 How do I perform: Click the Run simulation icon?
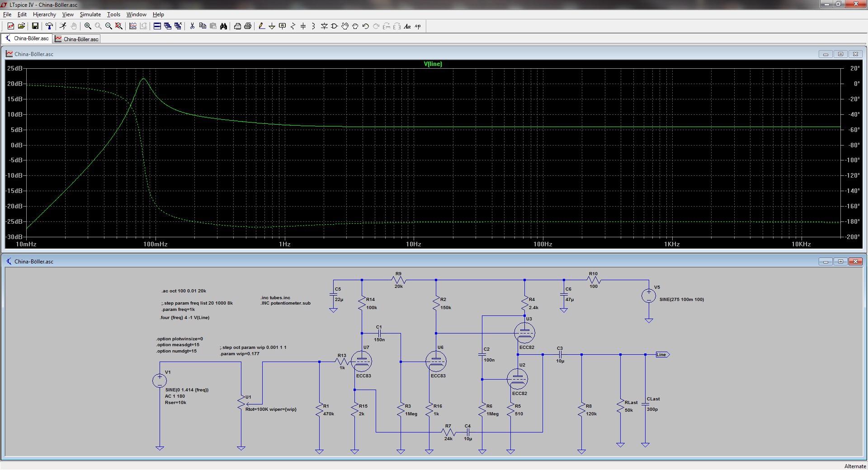(x=63, y=26)
